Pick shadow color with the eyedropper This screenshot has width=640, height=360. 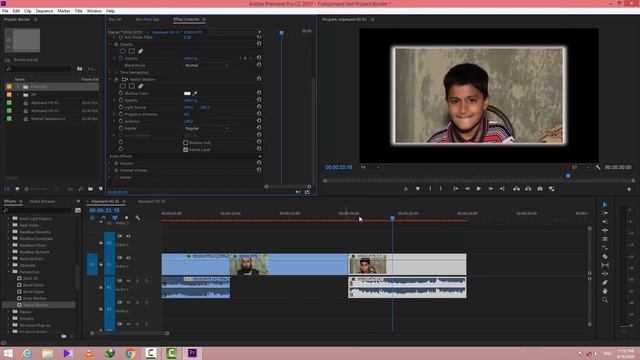195,93
